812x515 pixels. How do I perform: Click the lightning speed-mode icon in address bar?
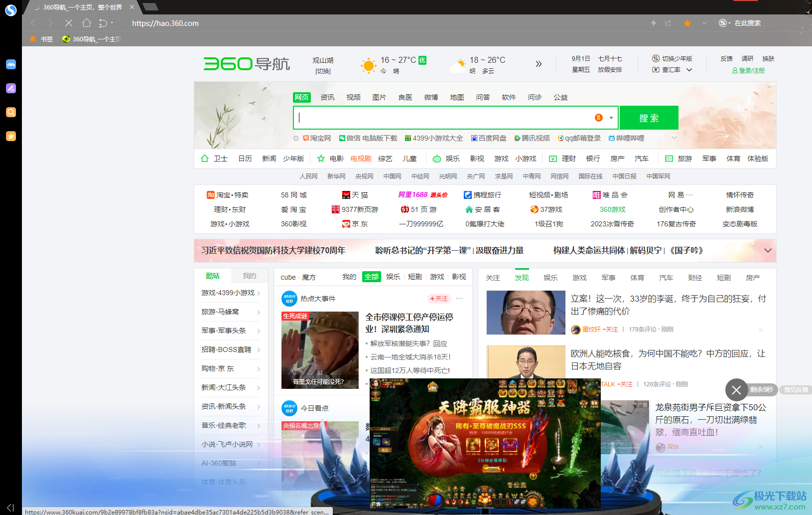[x=654, y=23]
